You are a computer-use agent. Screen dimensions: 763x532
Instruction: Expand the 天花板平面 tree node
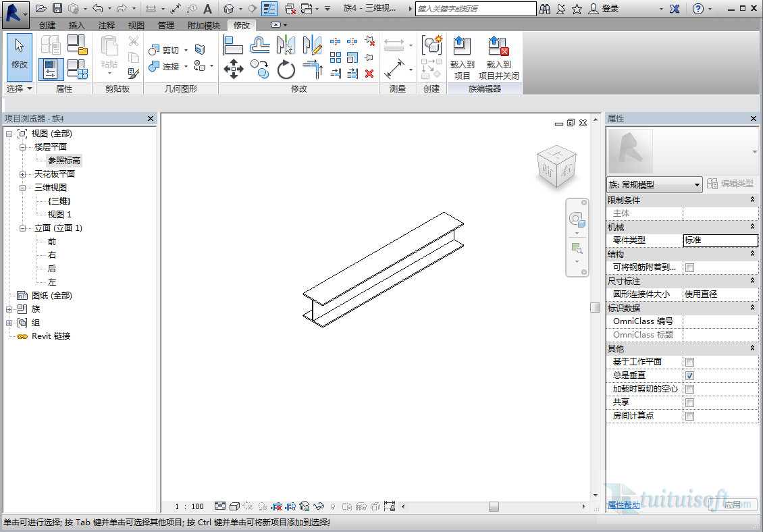click(x=22, y=174)
